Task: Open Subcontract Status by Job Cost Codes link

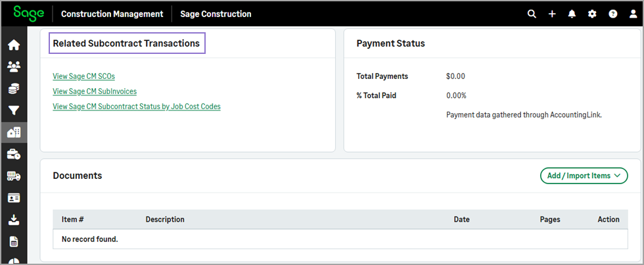Action: (137, 107)
